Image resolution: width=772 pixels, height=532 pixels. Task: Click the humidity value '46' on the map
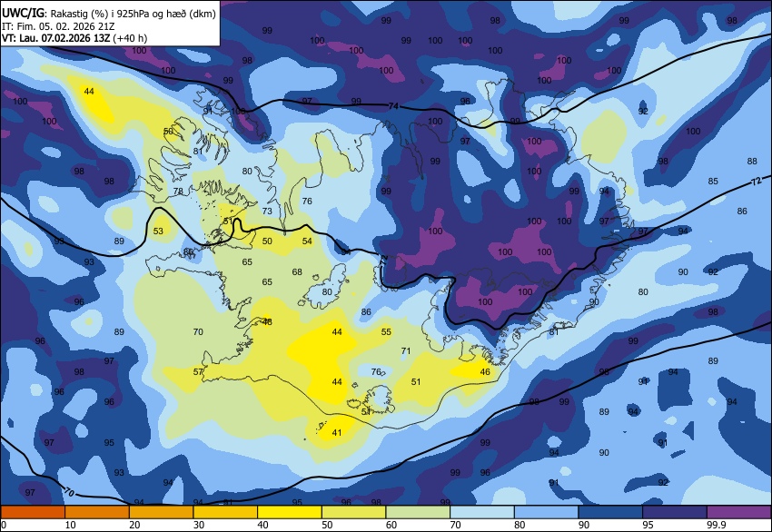[485, 371]
